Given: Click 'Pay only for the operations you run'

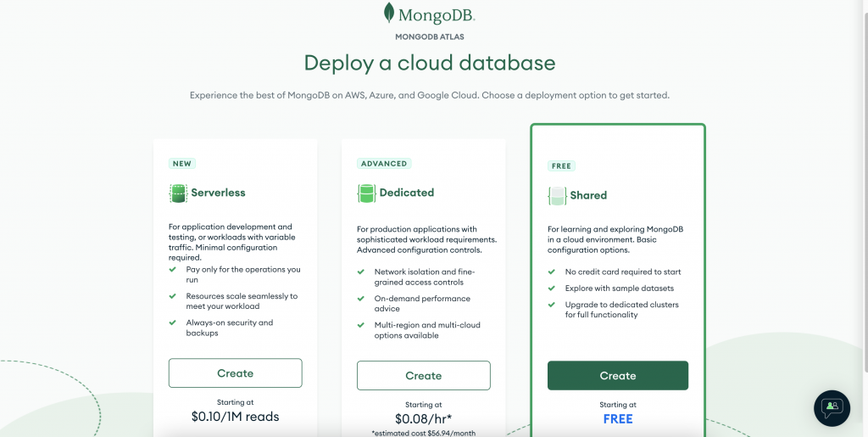Looking at the screenshot, I should tap(243, 275).
